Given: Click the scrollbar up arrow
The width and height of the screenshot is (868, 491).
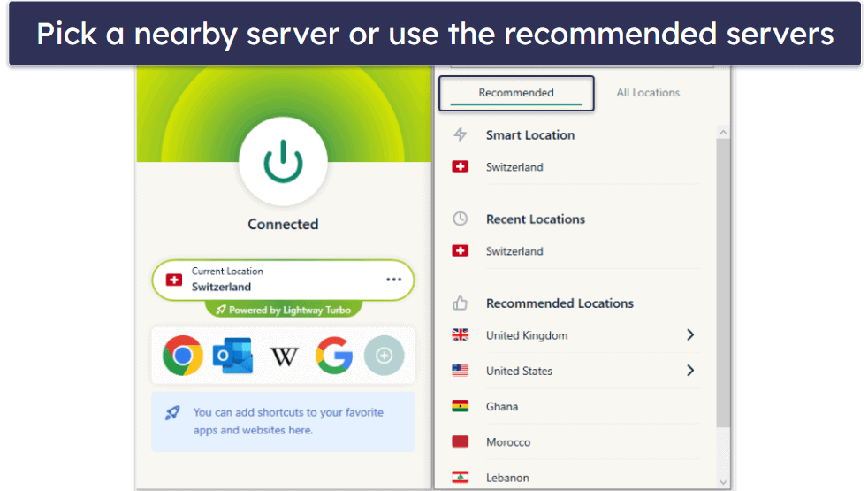Looking at the screenshot, I should [x=723, y=133].
